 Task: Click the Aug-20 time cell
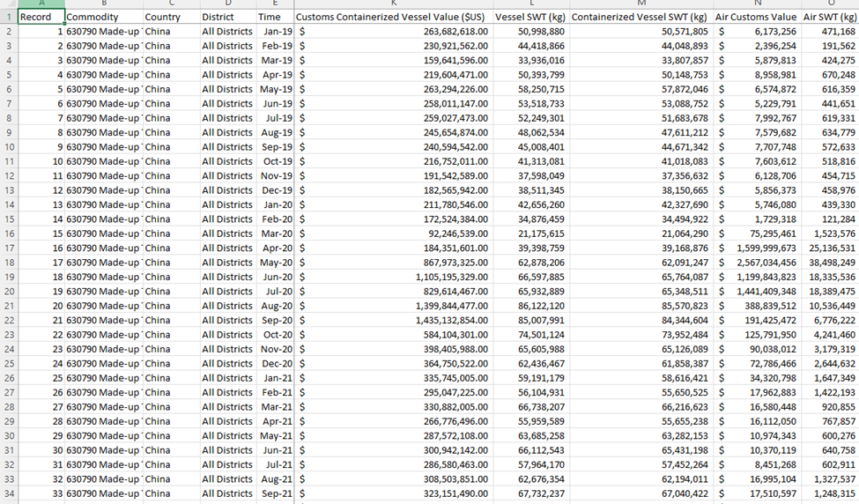(275, 306)
